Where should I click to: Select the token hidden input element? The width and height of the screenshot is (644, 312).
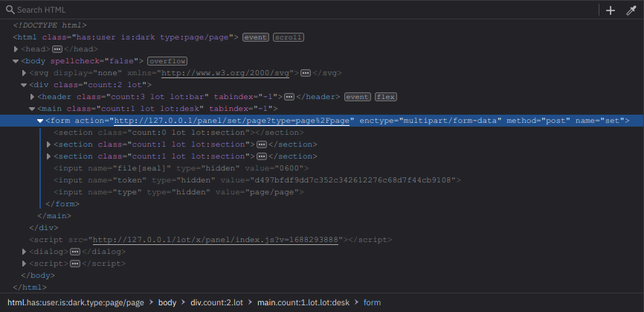[257, 180]
